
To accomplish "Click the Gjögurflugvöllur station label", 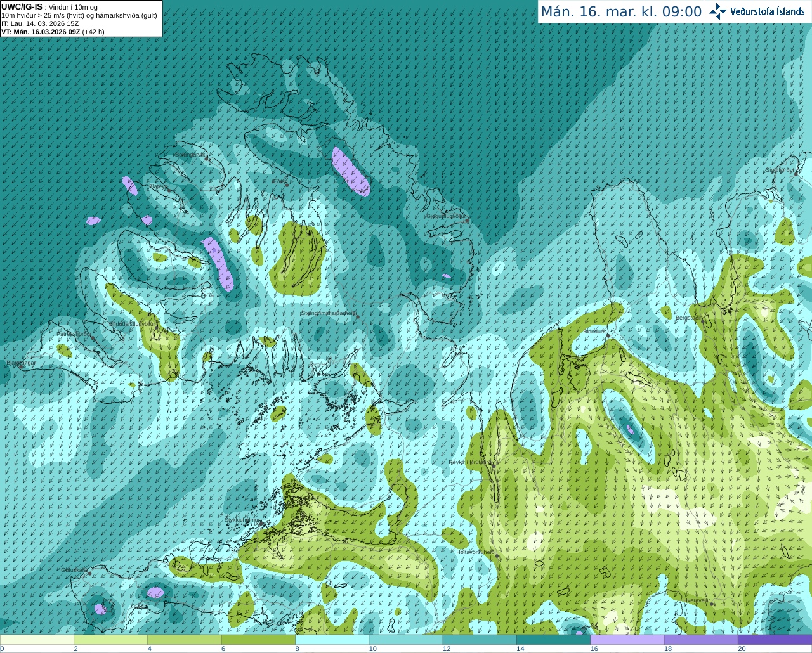I will tap(446, 216).
